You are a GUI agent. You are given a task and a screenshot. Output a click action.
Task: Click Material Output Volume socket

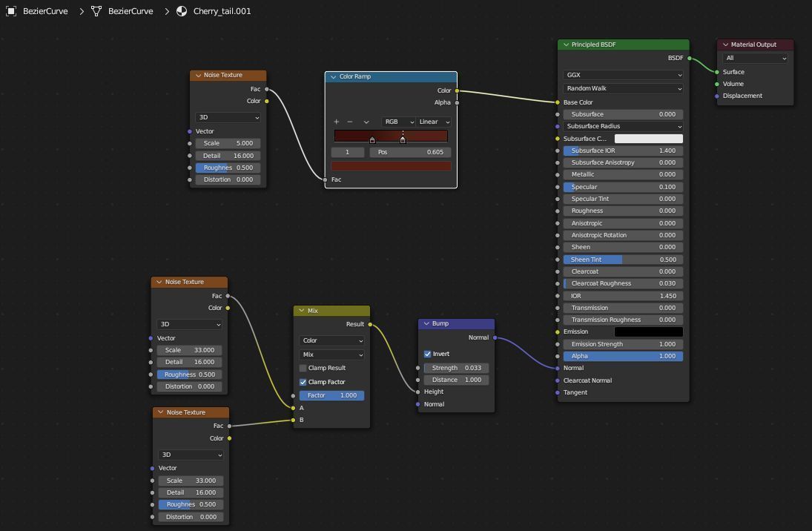(717, 84)
